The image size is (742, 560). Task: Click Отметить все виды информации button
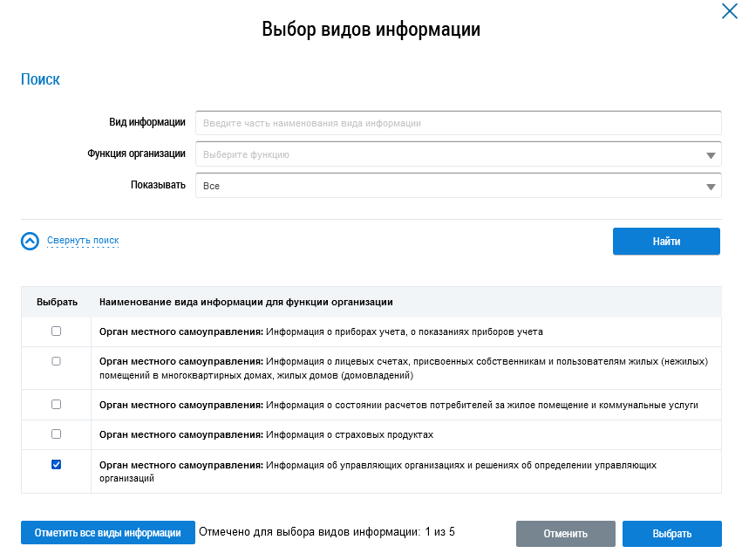click(108, 533)
